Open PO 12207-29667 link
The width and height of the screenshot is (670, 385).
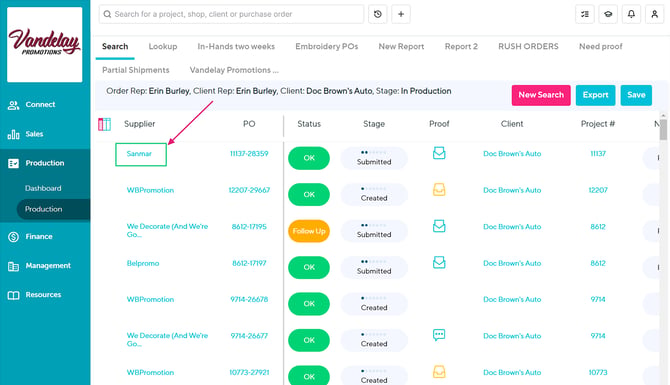(x=249, y=190)
